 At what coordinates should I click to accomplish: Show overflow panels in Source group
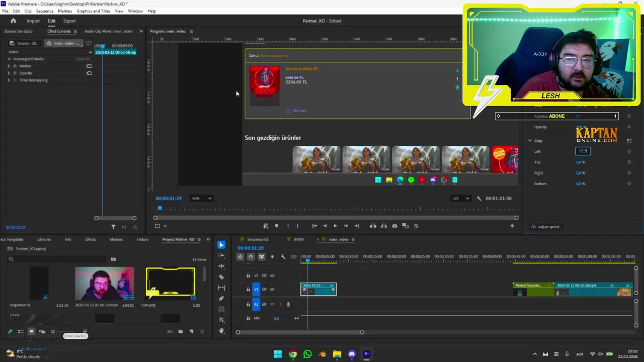tap(141, 31)
